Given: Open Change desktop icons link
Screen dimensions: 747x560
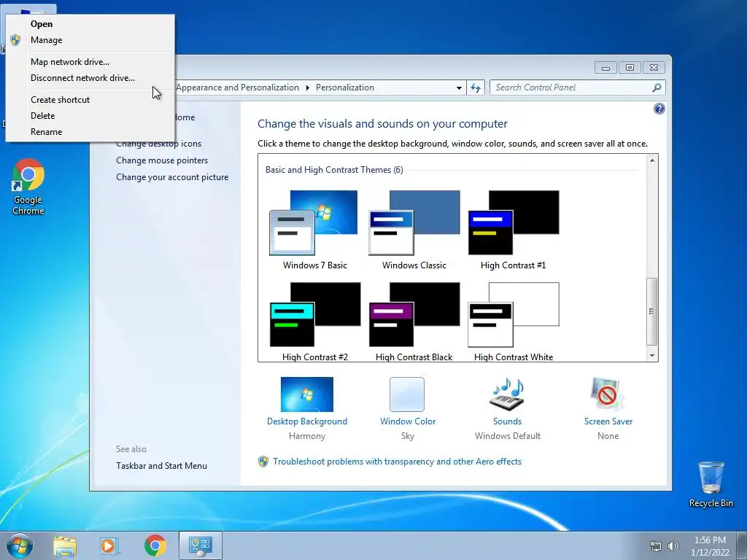Looking at the screenshot, I should pyautogui.click(x=158, y=144).
